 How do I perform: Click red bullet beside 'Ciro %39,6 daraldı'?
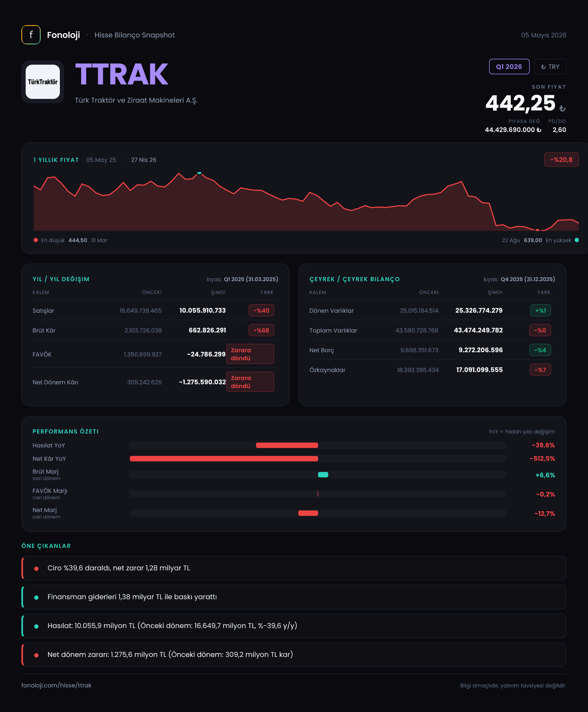coord(36,569)
